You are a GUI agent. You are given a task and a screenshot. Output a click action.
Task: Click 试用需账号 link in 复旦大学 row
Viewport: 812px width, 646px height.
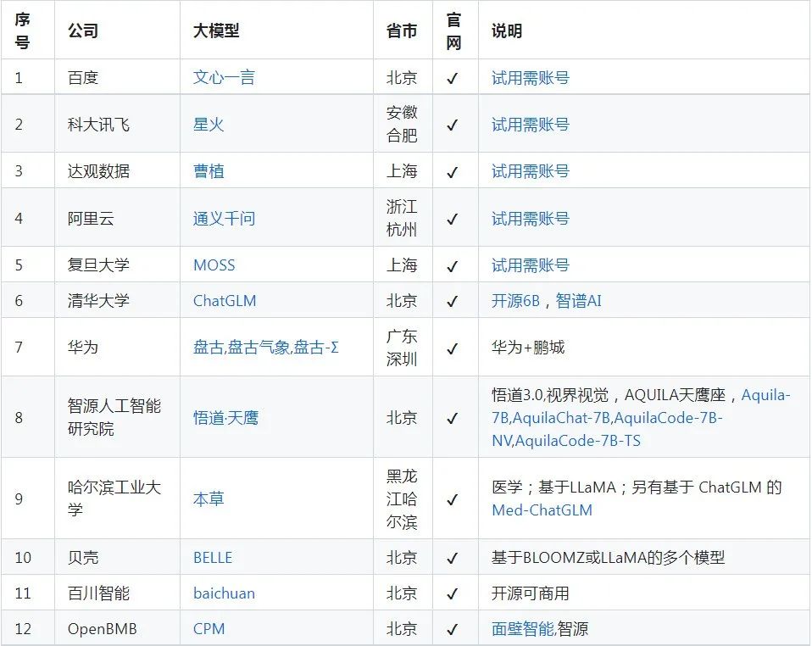(x=531, y=265)
